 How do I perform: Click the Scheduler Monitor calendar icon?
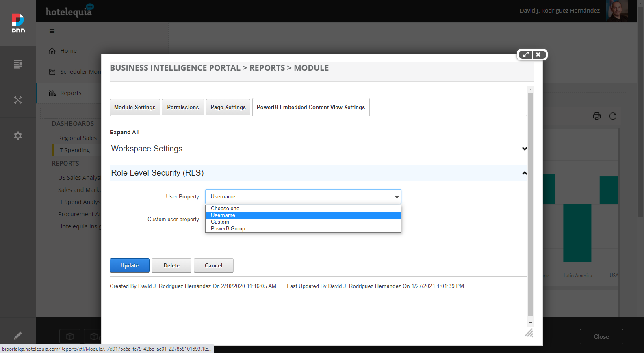[x=52, y=72]
